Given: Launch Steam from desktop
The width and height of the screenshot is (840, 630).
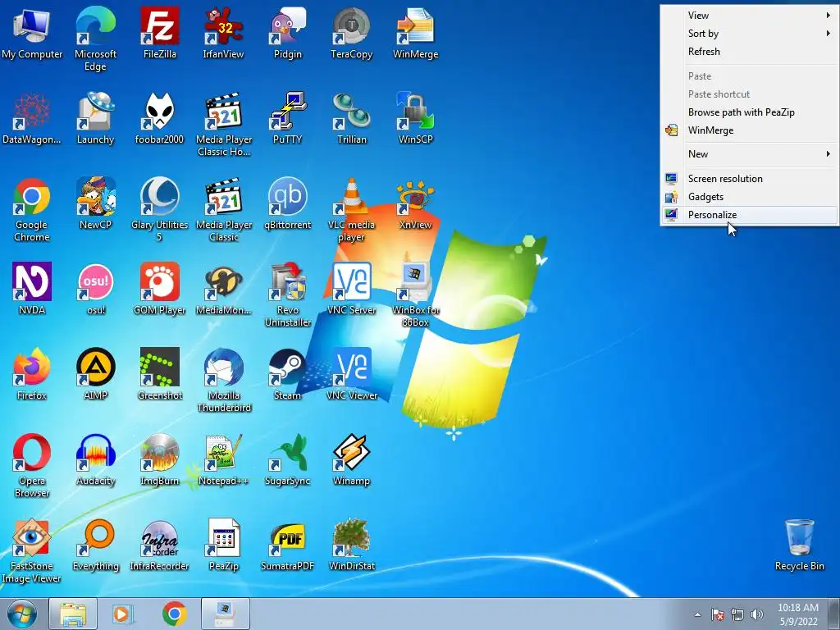Looking at the screenshot, I should click(288, 374).
